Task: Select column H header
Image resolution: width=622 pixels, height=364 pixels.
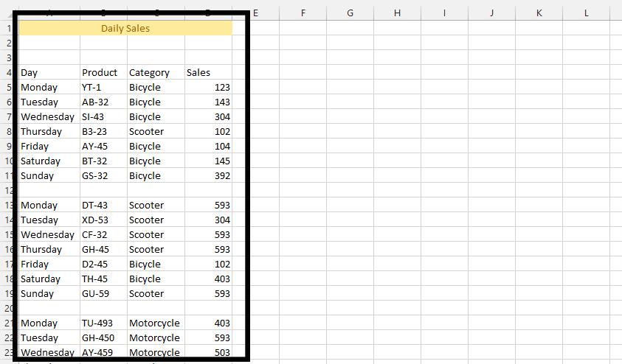Action: 398,13
